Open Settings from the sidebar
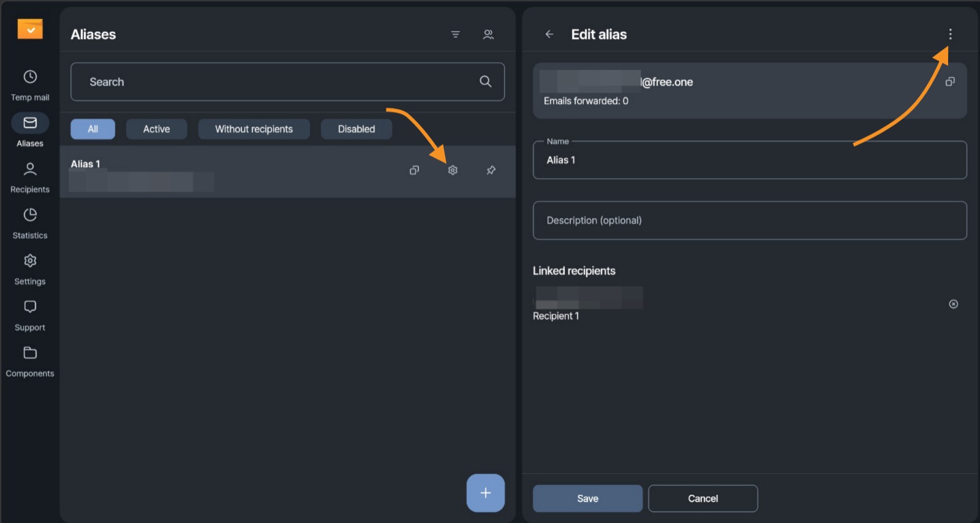 [x=30, y=269]
